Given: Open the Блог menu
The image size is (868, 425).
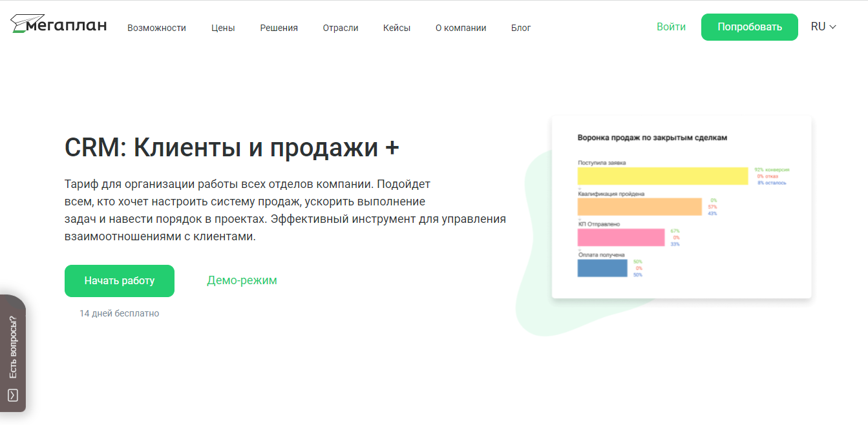Looking at the screenshot, I should pos(521,28).
